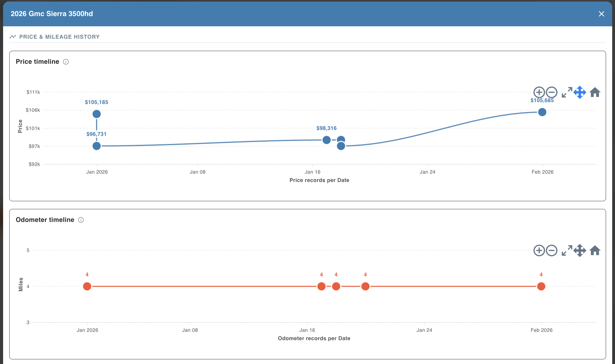This screenshot has height=364, width=615.
Task: Click the first odometer point at Jan 2026
Action: point(87,286)
